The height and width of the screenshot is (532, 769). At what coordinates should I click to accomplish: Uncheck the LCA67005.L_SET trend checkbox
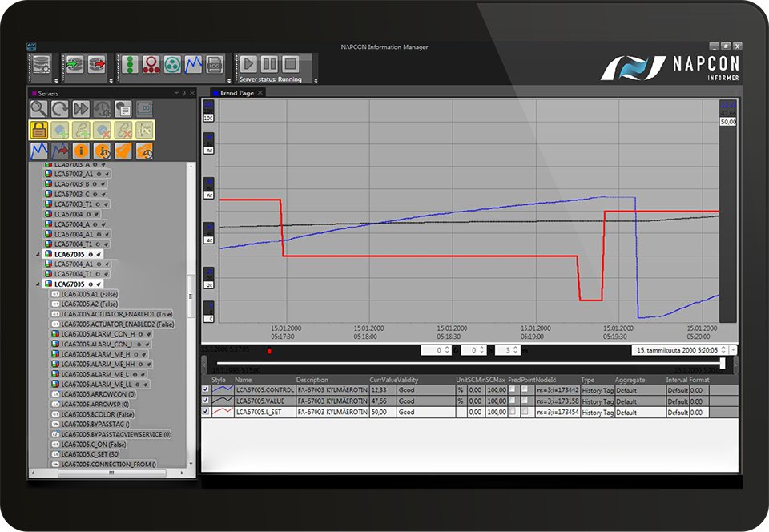206,412
